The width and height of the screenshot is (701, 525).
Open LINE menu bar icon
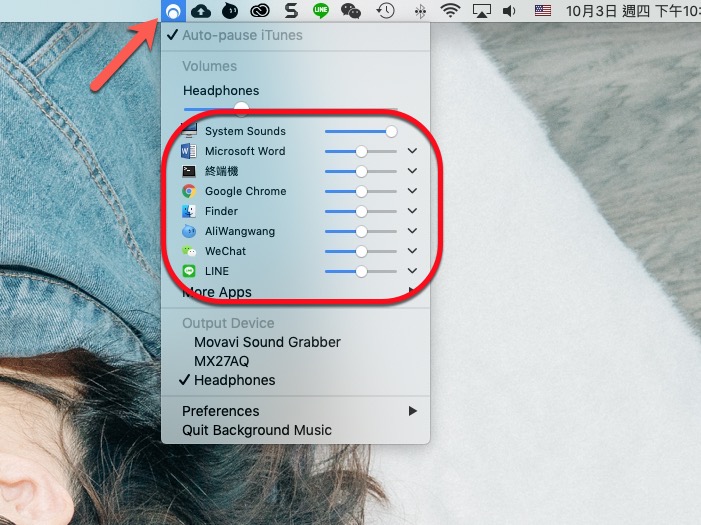coord(321,10)
